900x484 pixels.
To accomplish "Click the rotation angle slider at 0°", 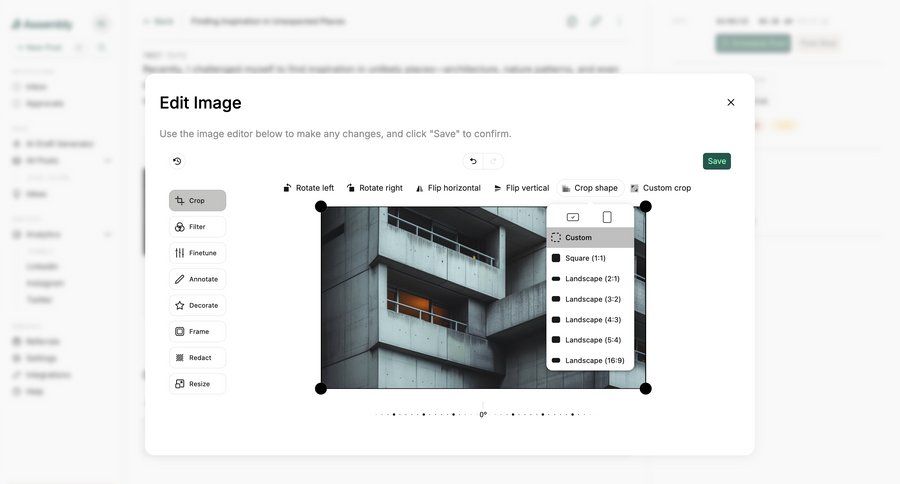I will click(483, 413).
